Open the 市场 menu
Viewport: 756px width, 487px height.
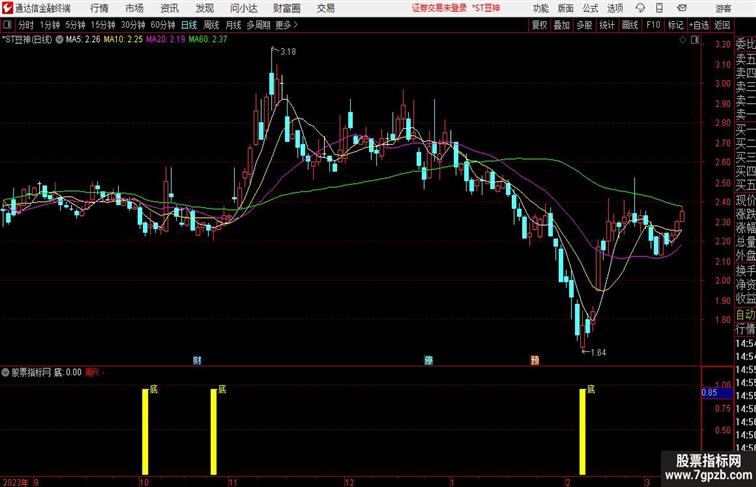[135, 8]
